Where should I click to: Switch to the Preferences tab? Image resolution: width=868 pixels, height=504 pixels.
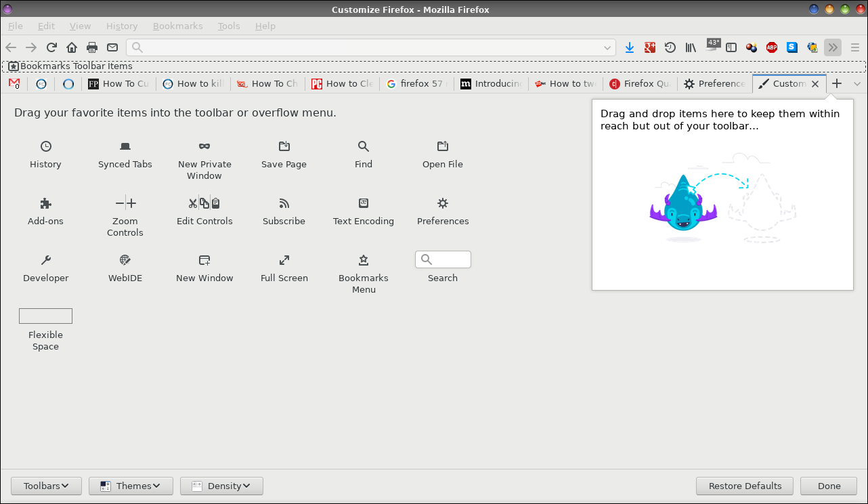714,84
